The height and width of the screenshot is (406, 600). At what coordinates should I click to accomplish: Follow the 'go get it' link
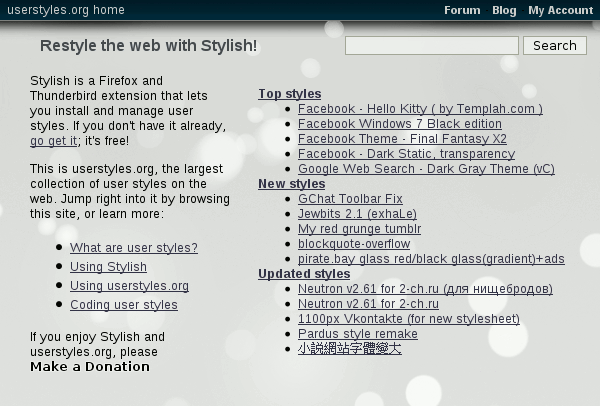point(54,141)
